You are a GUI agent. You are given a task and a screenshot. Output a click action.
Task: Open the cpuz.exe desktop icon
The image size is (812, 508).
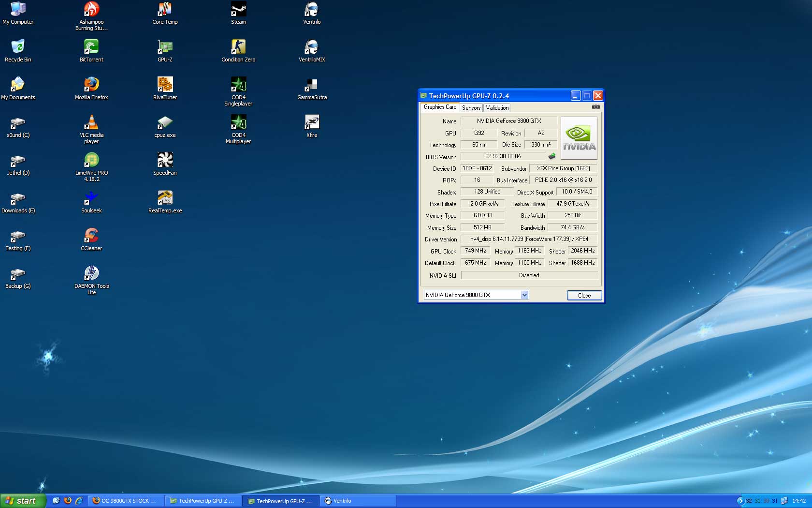tap(165, 126)
